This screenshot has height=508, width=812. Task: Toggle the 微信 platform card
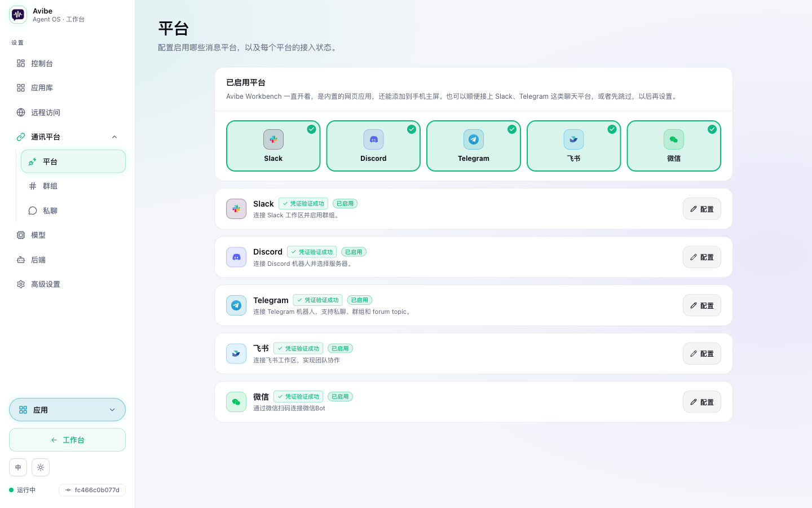[674, 146]
